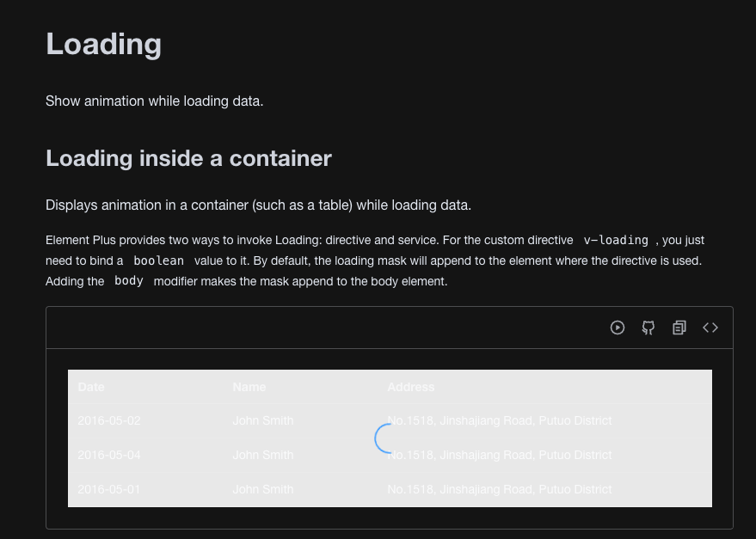756x539 pixels.
Task: Click the "boolean" inline code
Action: pos(158,260)
